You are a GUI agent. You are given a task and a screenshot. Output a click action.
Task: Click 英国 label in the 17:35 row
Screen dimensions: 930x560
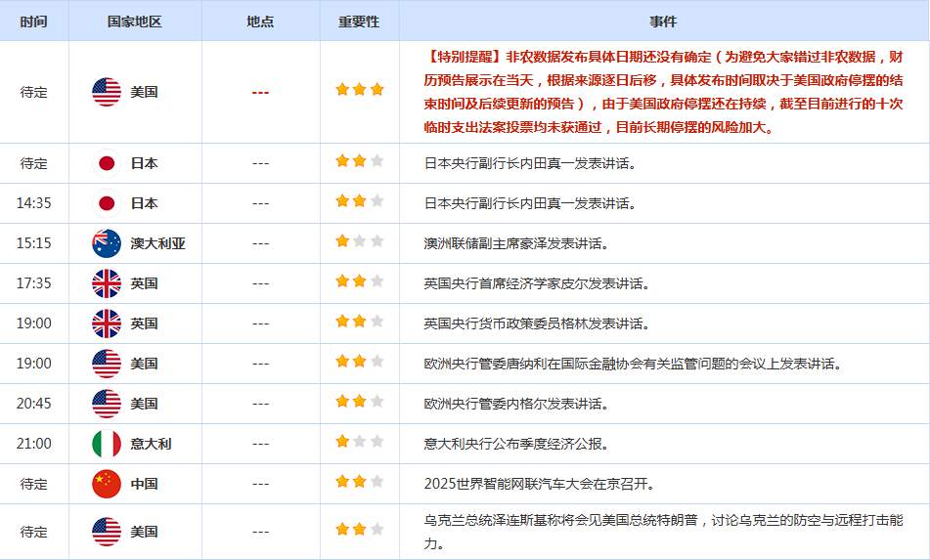(144, 283)
